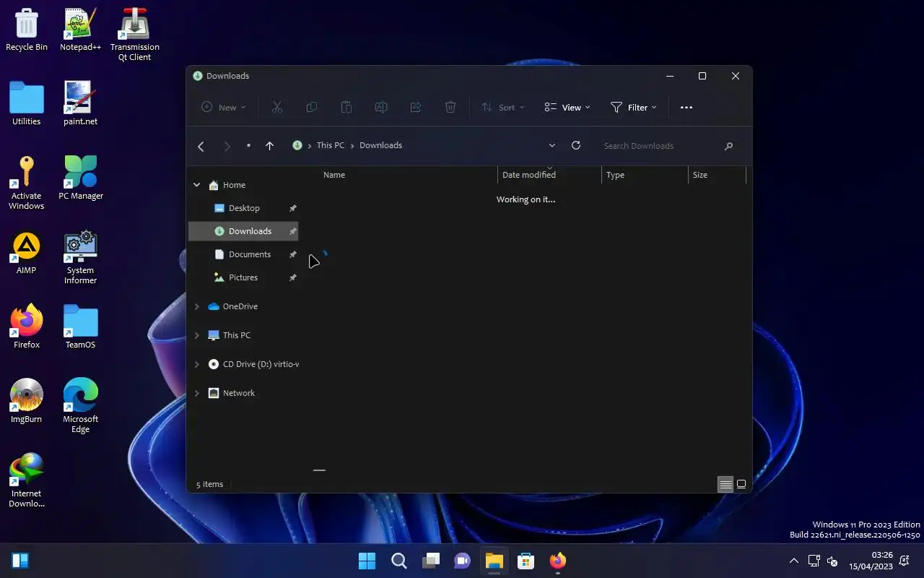
Task: Click the Copy icon in toolbar
Action: pos(312,107)
